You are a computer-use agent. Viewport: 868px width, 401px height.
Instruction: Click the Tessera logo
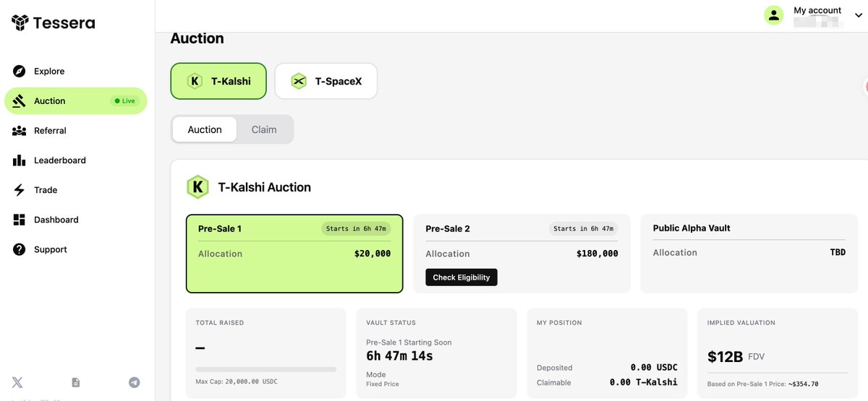click(x=53, y=23)
